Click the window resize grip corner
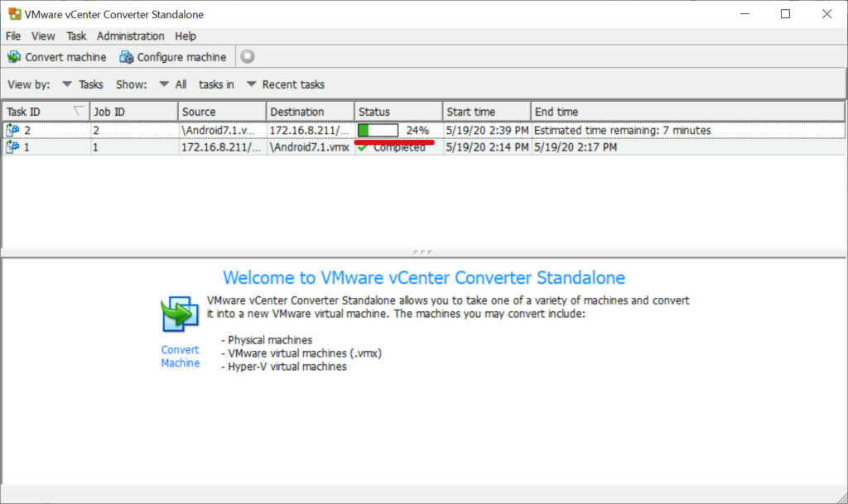The width and height of the screenshot is (848, 504). (x=841, y=497)
